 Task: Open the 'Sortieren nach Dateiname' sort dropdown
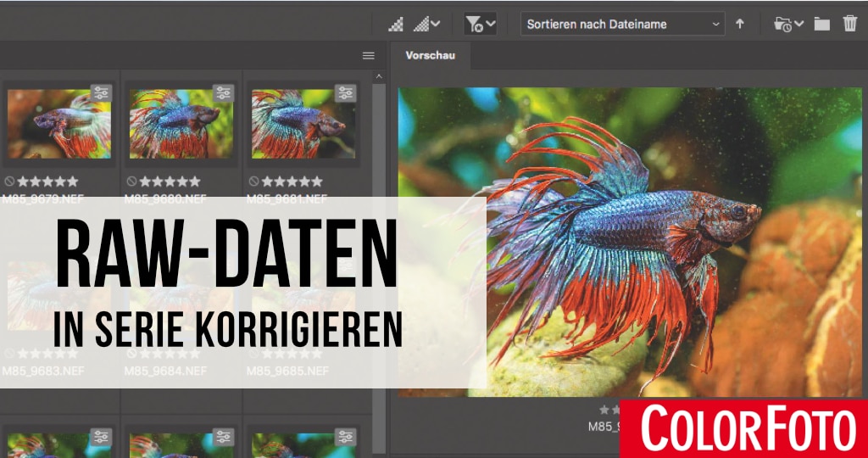(x=622, y=24)
